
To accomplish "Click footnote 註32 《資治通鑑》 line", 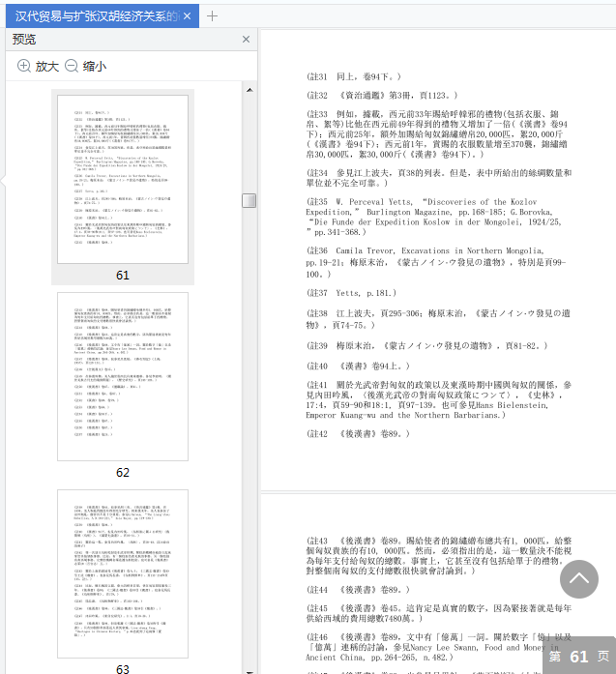I will click(x=382, y=96).
